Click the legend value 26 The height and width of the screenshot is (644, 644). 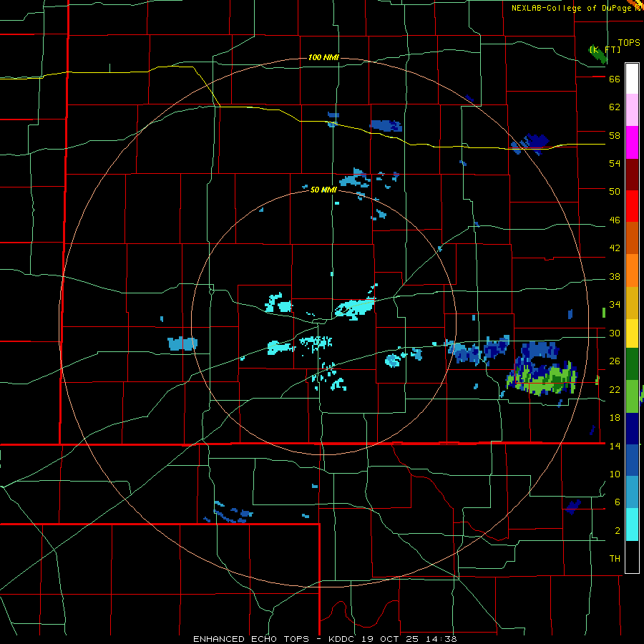(615, 361)
